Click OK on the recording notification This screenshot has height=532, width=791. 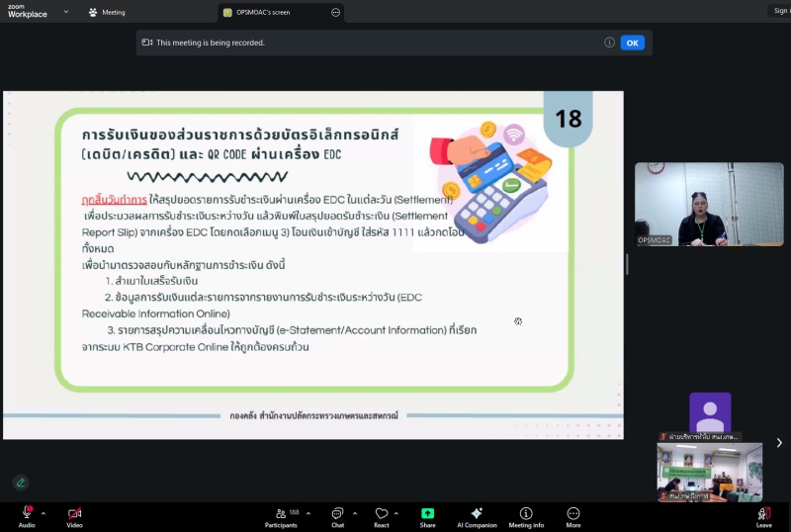click(632, 43)
